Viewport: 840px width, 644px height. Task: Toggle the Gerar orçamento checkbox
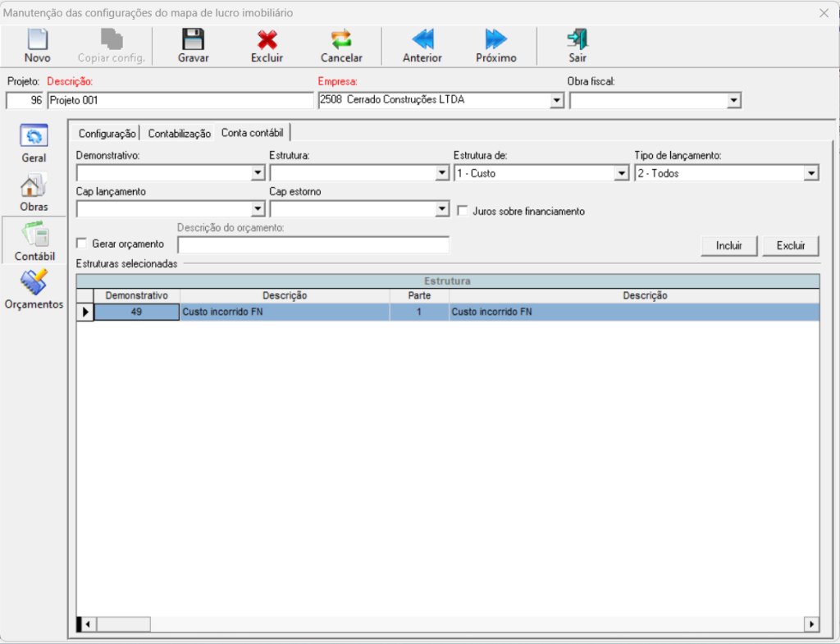click(81, 244)
